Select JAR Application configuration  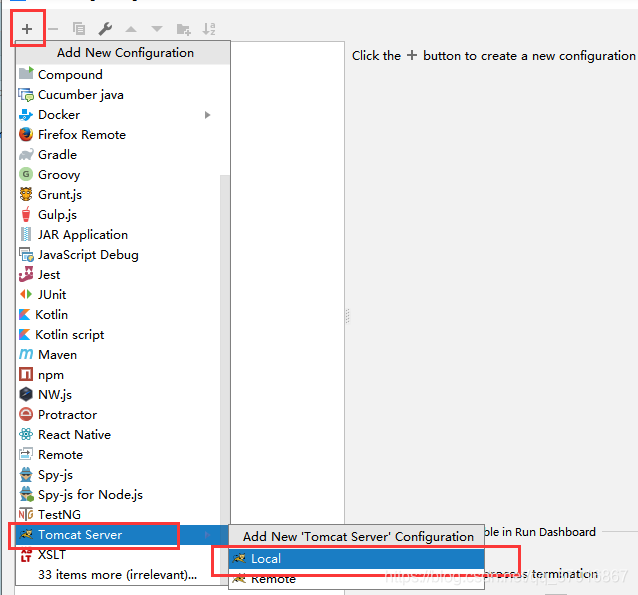click(118, 235)
